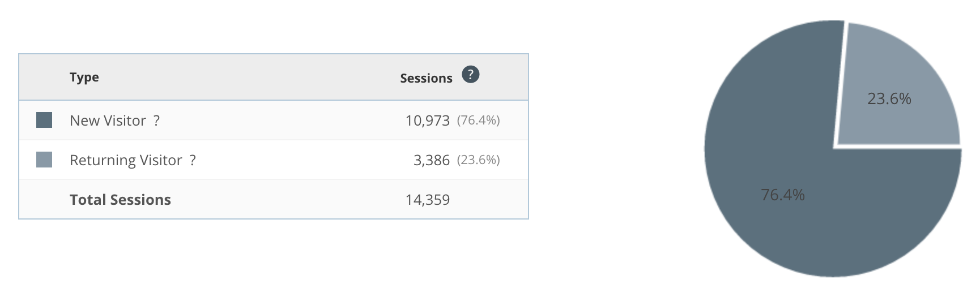Click the 76.4% percentage in table
The image size is (980, 301).
(x=478, y=120)
